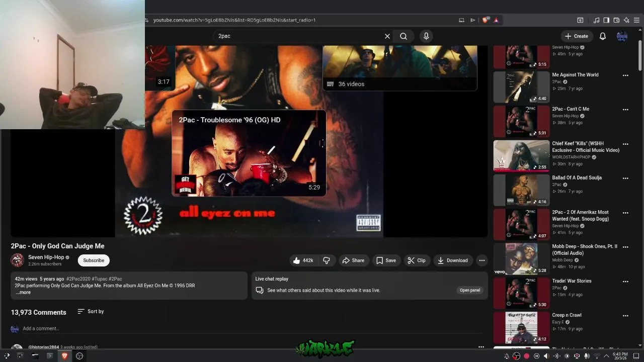
Task: Click the Brave Shields lion icon
Action: click(485, 20)
